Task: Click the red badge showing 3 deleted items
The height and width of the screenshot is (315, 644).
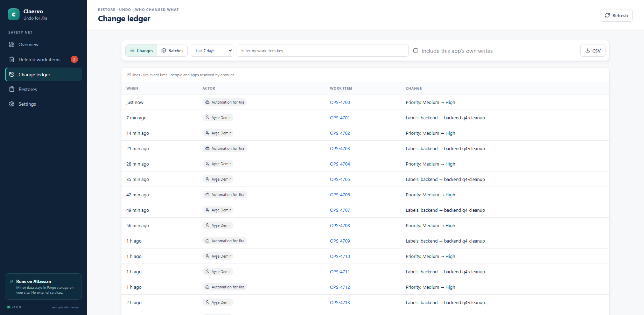Action: click(74, 59)
